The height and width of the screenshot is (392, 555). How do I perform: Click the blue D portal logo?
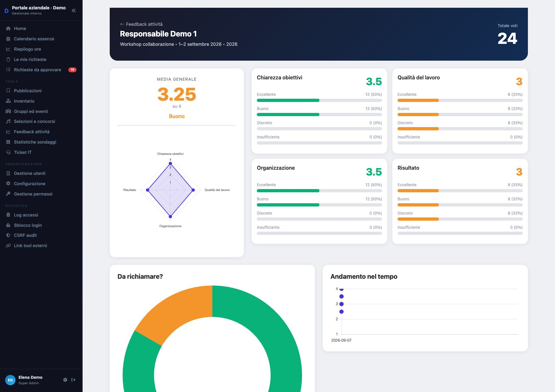6,11
